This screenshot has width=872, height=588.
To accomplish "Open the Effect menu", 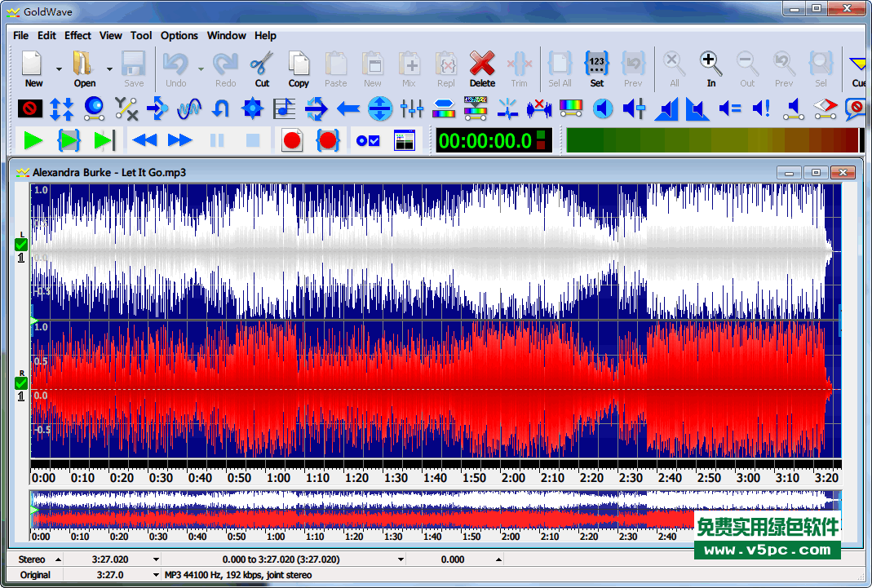I will [x=77, y=35].
